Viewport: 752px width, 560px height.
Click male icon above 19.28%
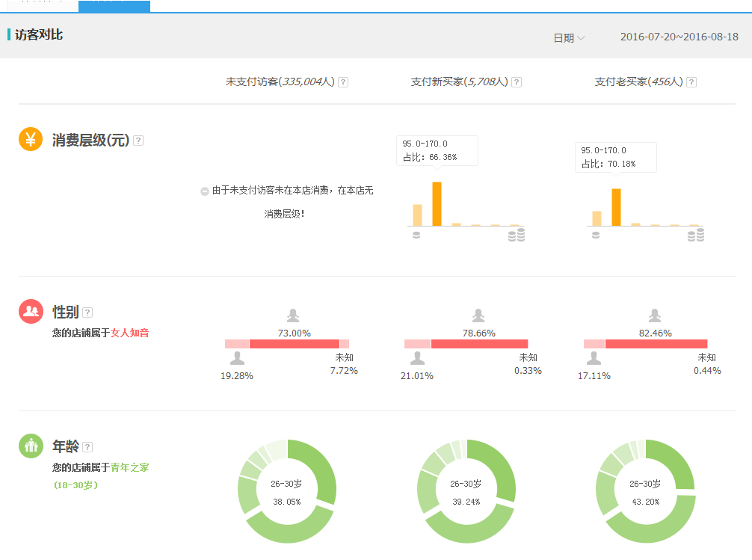(x=237, y=358)
